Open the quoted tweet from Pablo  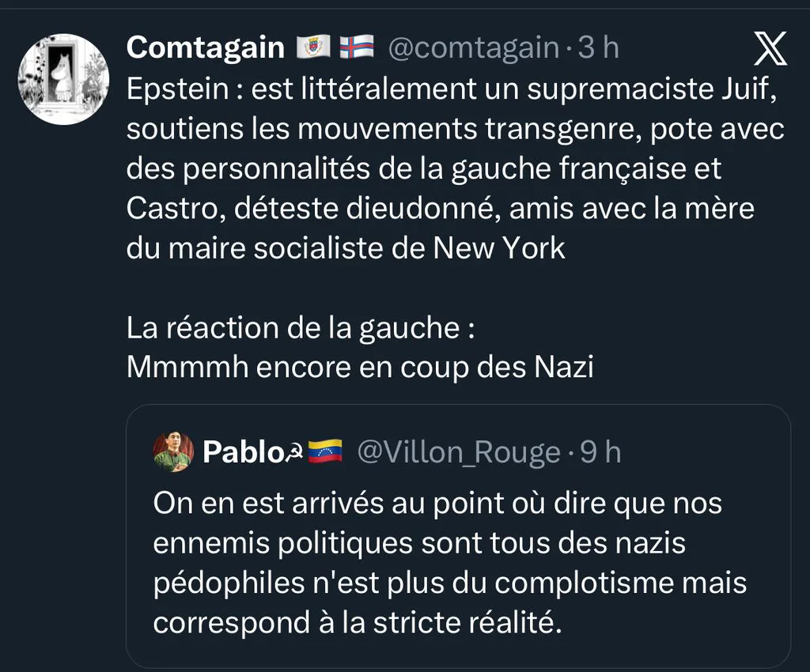coord(458,536)
